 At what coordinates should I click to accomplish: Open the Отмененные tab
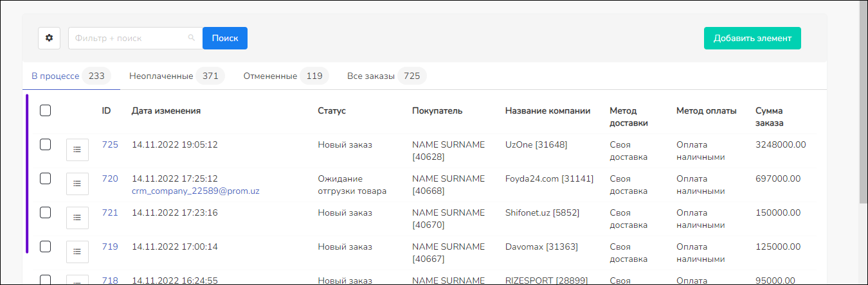pos(285,76)
